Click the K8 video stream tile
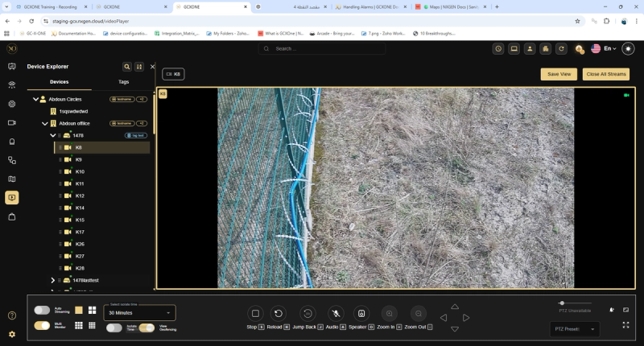 [395, 188]
